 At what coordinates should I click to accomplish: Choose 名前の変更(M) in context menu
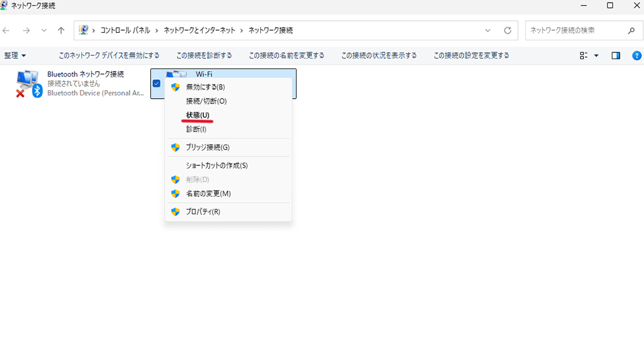228,193
